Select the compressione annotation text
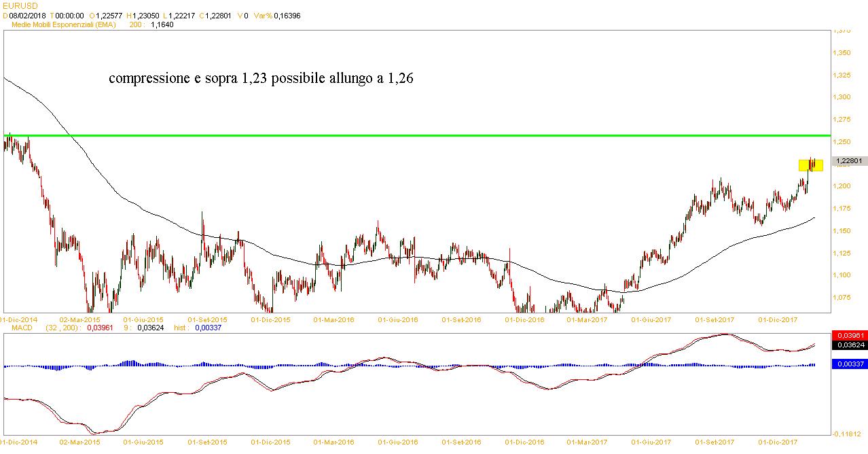Image resolution: width=868 pixels, height=454 pixels. 261,79
